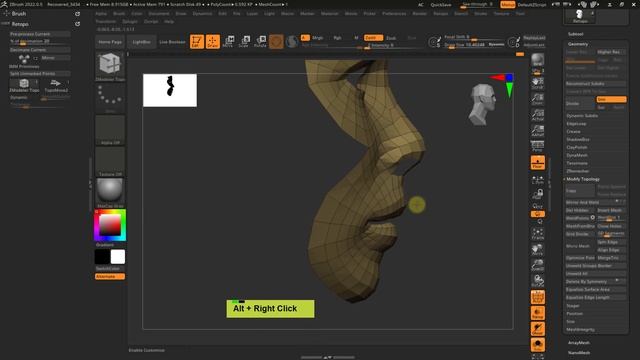The width and height of the screenshot is (640, 360).
Task: Open the Texture Off selector
Action: pyautogui.click(x=110, y=161)
